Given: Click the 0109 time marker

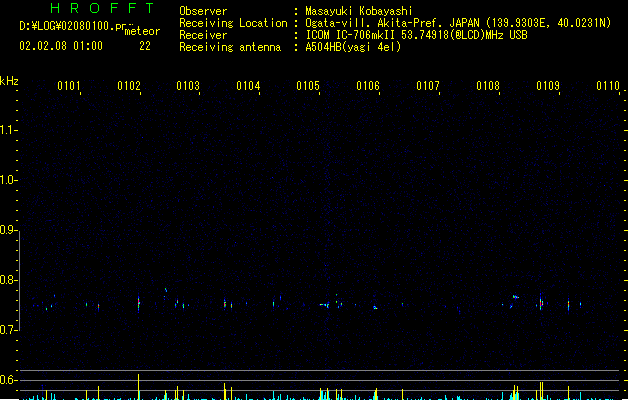Looking at the screenshot, I should (548, 85).
